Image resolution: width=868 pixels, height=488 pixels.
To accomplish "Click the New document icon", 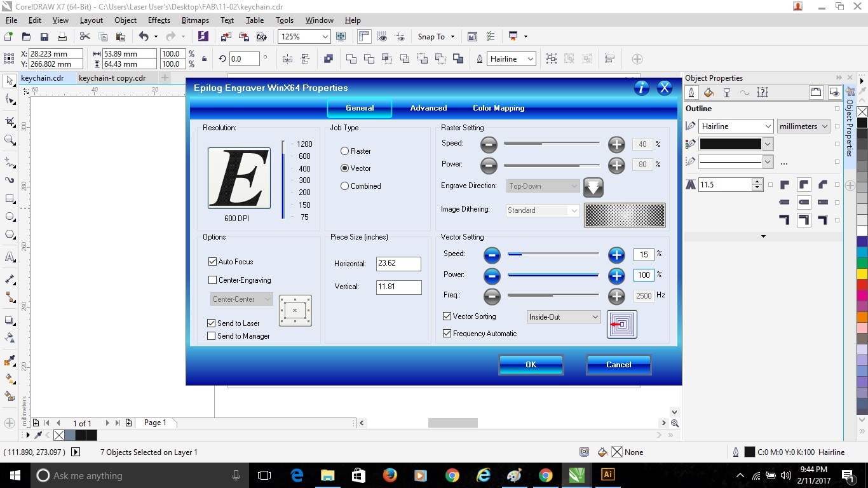I will tap(9, 37).
